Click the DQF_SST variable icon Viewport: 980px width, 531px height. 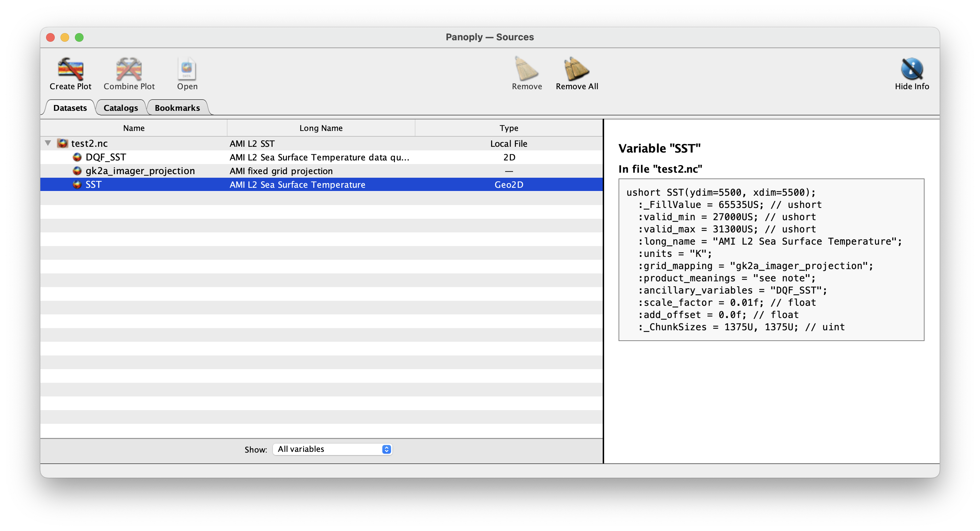point(77,157)
